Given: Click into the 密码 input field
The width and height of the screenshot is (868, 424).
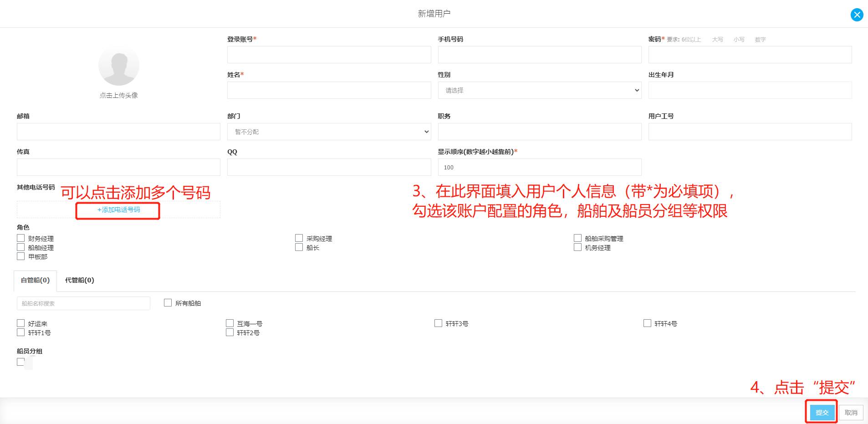Looking at the screenshot, I should point(750,55).
